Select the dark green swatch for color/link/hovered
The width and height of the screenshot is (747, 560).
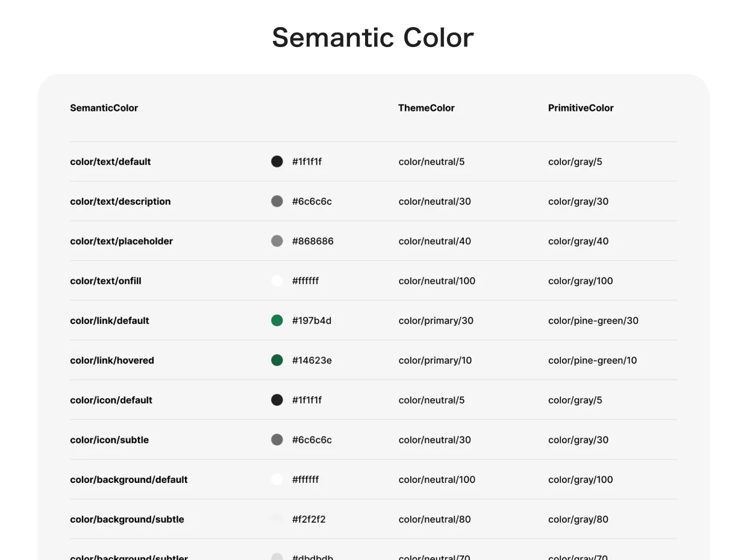pos(277,360)
